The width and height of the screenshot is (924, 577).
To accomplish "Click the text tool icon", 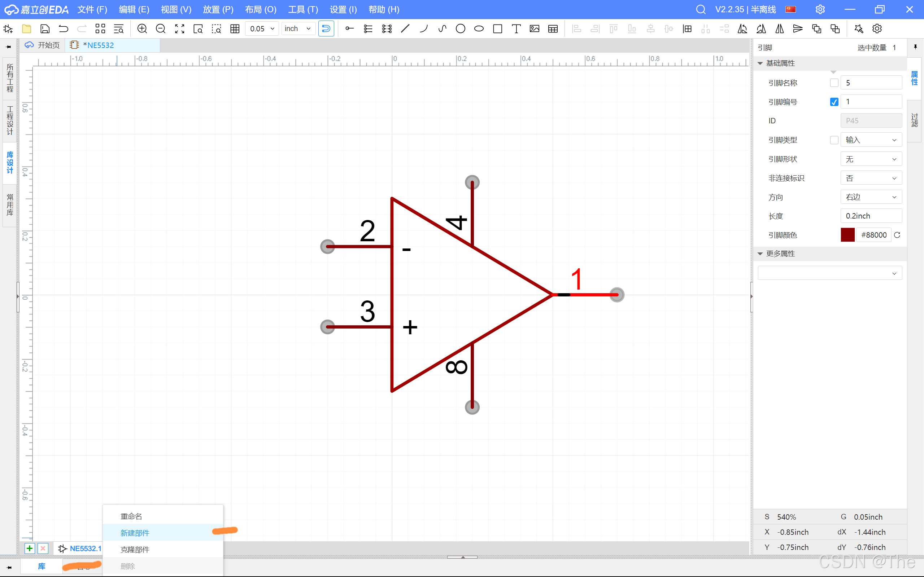I will (x=516, y=28).
